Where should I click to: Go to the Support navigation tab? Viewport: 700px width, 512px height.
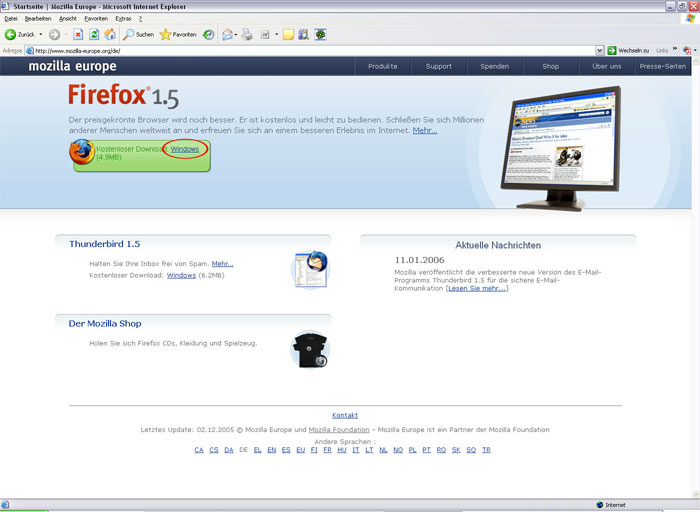439,66
